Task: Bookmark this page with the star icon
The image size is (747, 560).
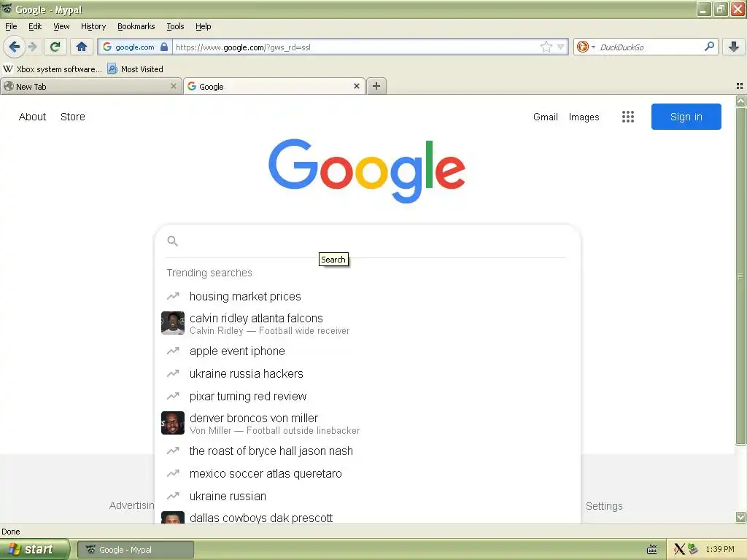Action: click(x=546, y=47)
